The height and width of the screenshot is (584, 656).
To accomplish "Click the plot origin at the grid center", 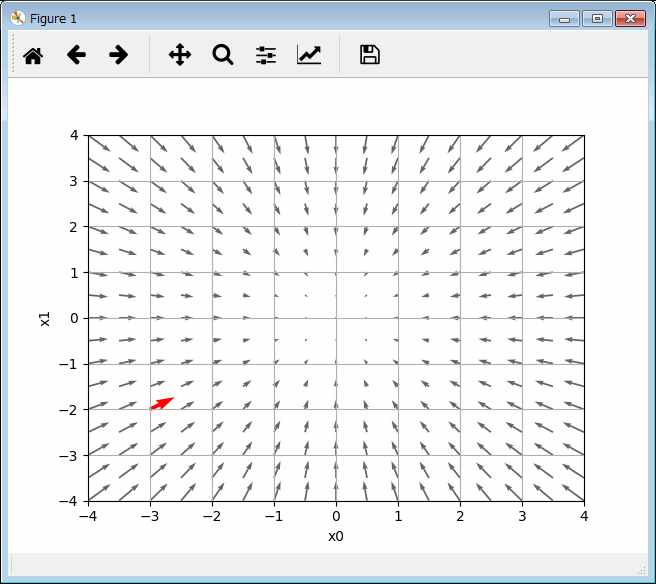I will (x=336, y=318).
